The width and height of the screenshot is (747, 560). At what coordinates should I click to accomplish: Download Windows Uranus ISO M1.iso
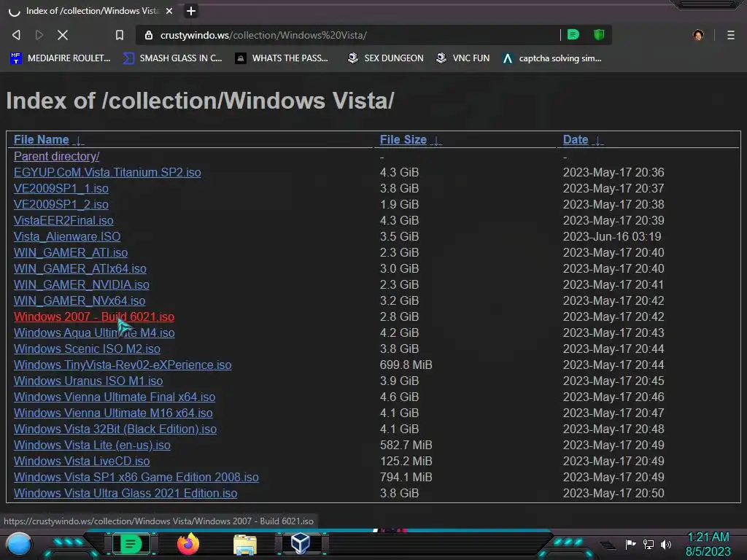tap(88, 381)
